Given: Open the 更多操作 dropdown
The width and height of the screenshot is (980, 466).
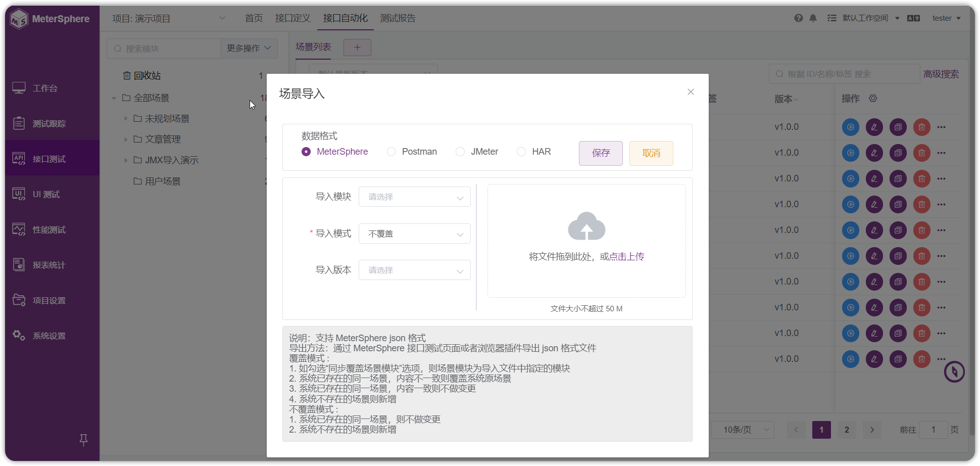Looking at the screenshot, I should pyautogui.click(x=249, y=49).
